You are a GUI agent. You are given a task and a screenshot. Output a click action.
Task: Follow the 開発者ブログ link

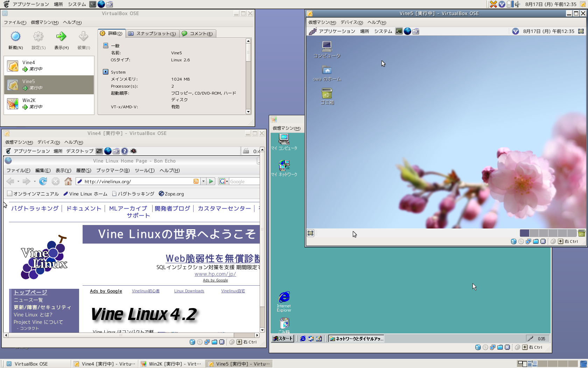(172, 209)
